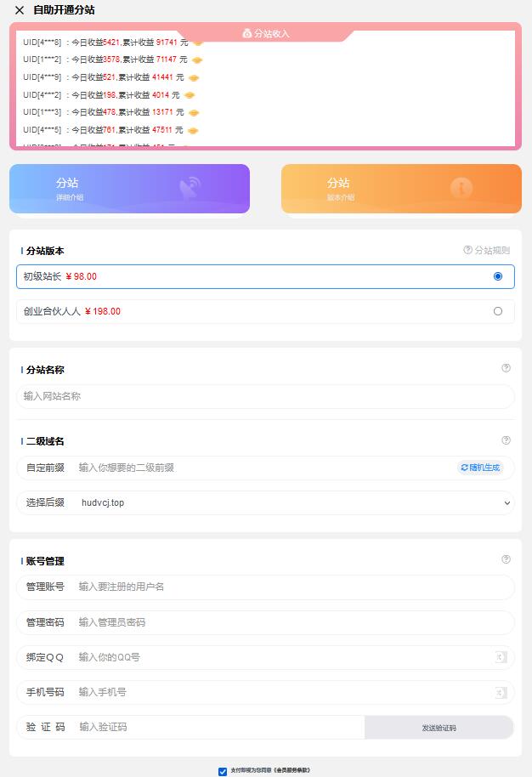Click the exclamation icon on orange 分站 card

[x=461, y=188]
